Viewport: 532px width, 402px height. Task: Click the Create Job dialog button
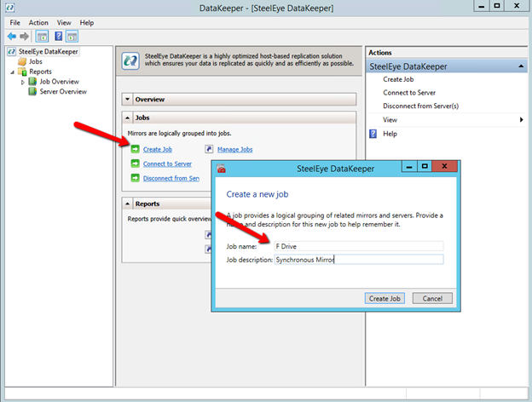[384, 298]
